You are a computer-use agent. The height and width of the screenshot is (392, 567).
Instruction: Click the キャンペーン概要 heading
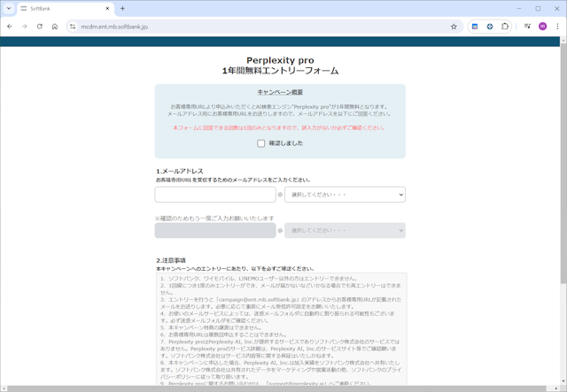pyautogui.click(x=280, y=92)
